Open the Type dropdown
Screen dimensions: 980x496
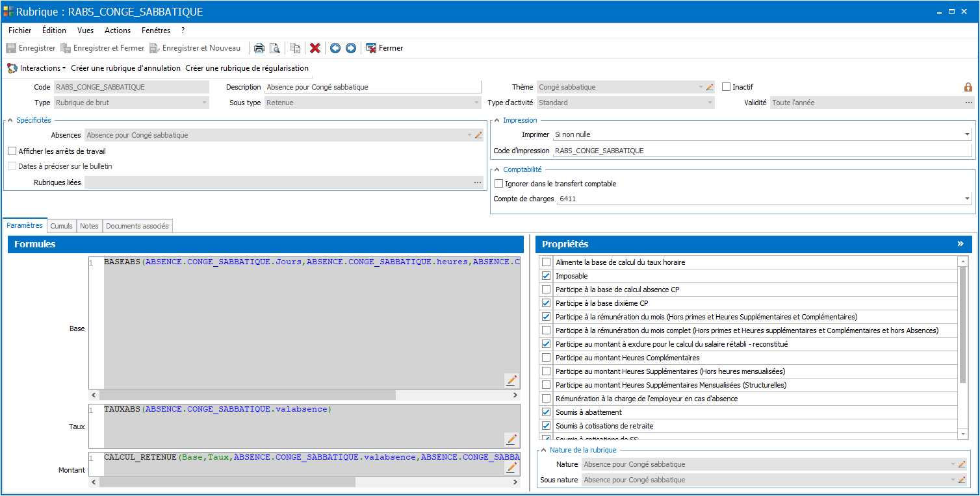[x=204, y=103]
